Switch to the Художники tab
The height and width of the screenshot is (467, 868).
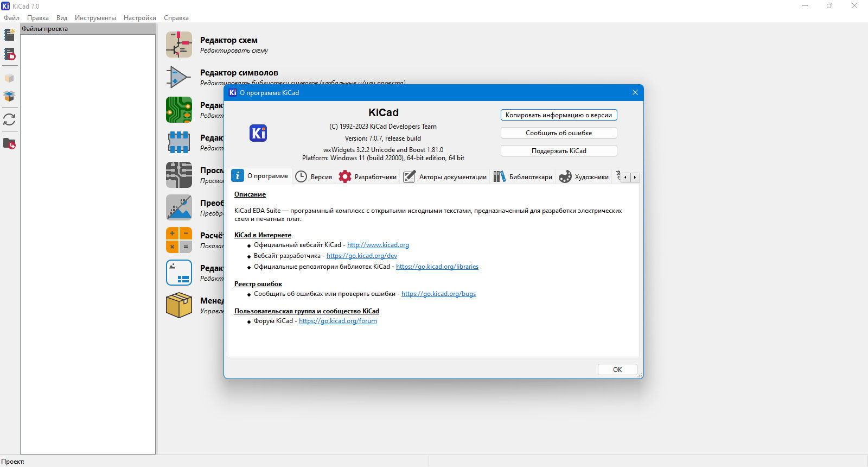pos(584,177)
